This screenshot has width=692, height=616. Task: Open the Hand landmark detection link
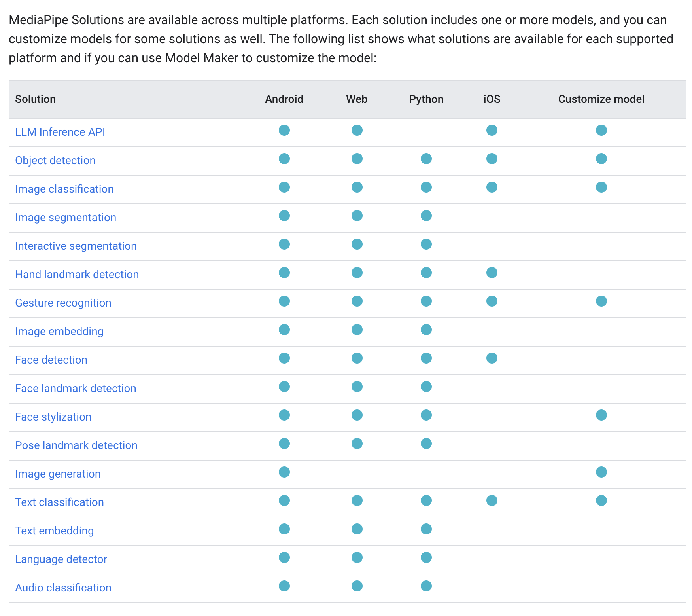click(x=77, y=274)
